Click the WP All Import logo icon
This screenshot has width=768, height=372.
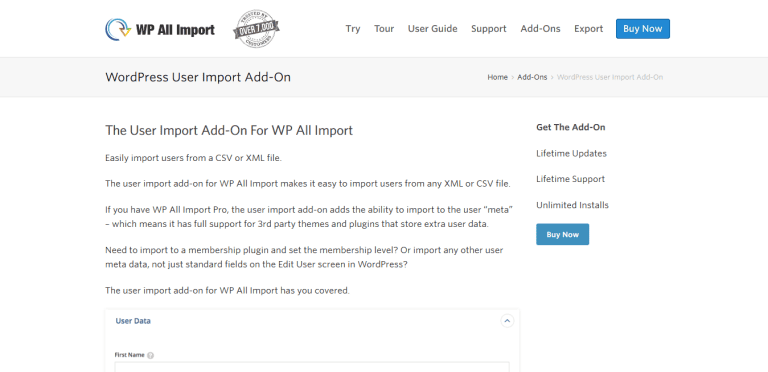pos(118,29)
